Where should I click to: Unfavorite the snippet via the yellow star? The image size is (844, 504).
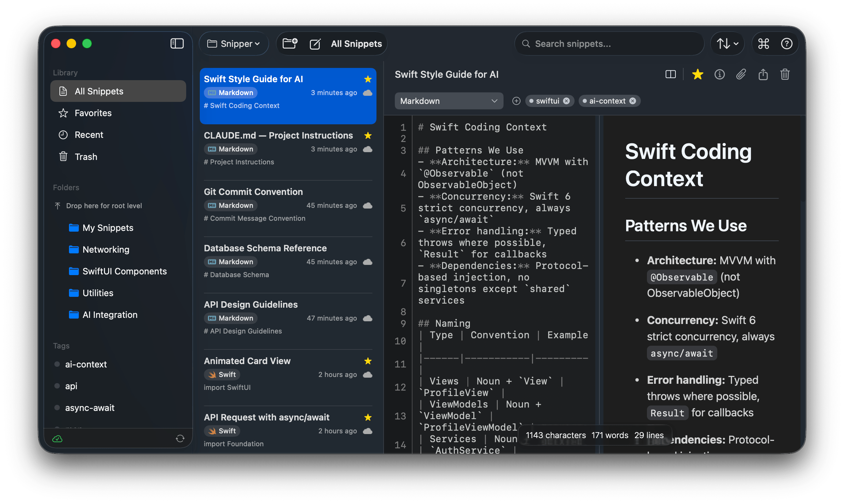(697, 74)
